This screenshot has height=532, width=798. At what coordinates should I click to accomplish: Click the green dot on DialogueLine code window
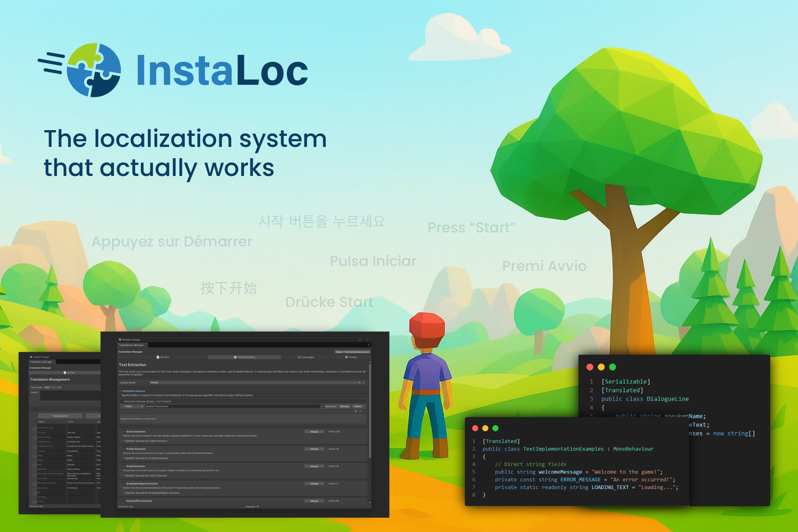[613, 367]
